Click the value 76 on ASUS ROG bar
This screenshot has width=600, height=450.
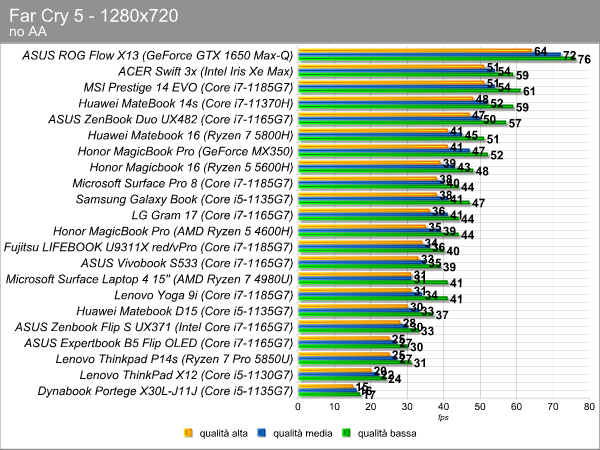(x=584, y=59)
